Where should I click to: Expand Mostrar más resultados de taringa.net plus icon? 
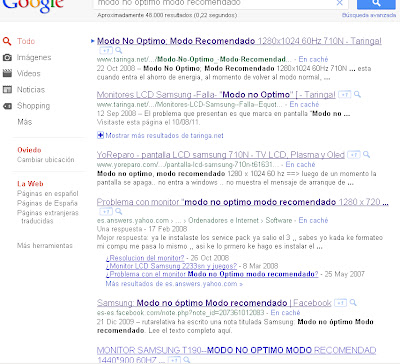(100, 135)
